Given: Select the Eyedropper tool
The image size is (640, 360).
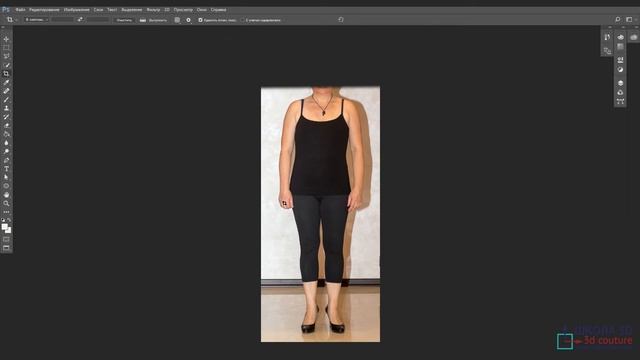Looking at the screenshot, I should [6, 82].
